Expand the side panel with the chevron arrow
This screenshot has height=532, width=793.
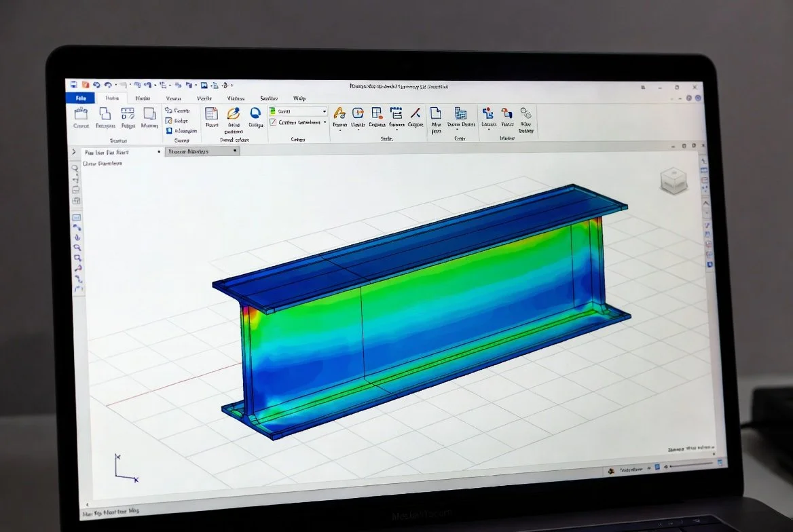coord(74,152)
